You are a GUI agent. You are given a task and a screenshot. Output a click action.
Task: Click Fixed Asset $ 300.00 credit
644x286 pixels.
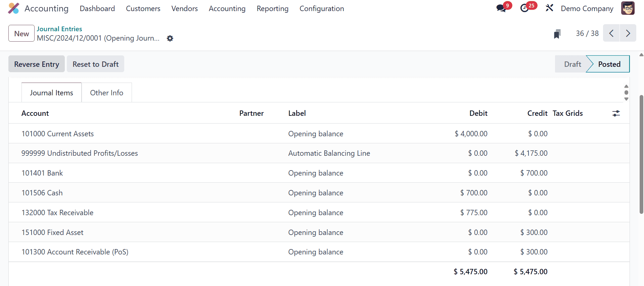tap(534, 233)
